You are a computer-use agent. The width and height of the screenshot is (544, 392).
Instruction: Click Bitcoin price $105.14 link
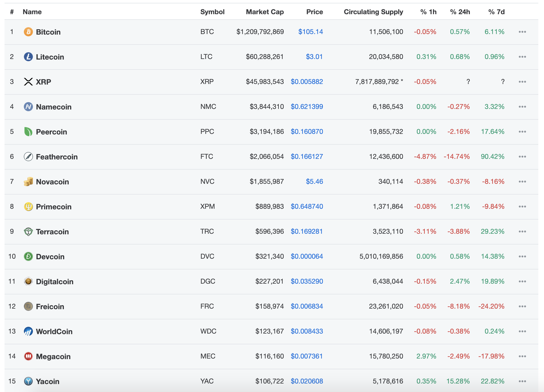click(311, 32)
